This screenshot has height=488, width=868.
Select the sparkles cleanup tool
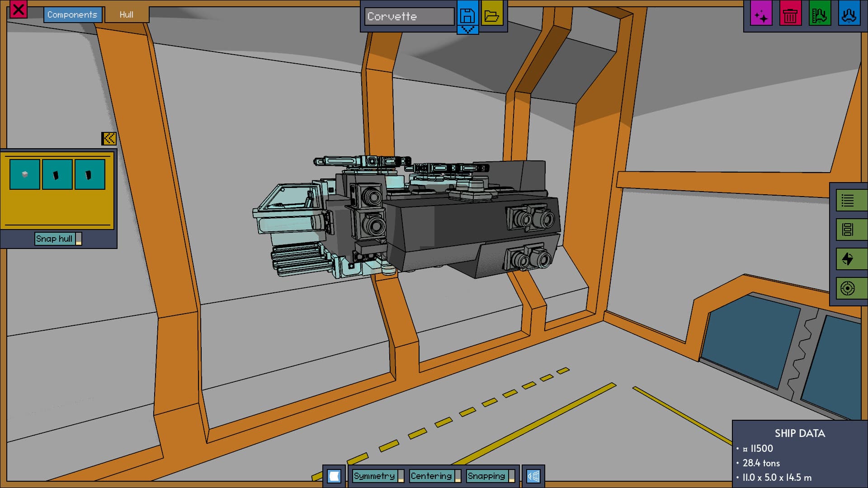pos(761,14)
